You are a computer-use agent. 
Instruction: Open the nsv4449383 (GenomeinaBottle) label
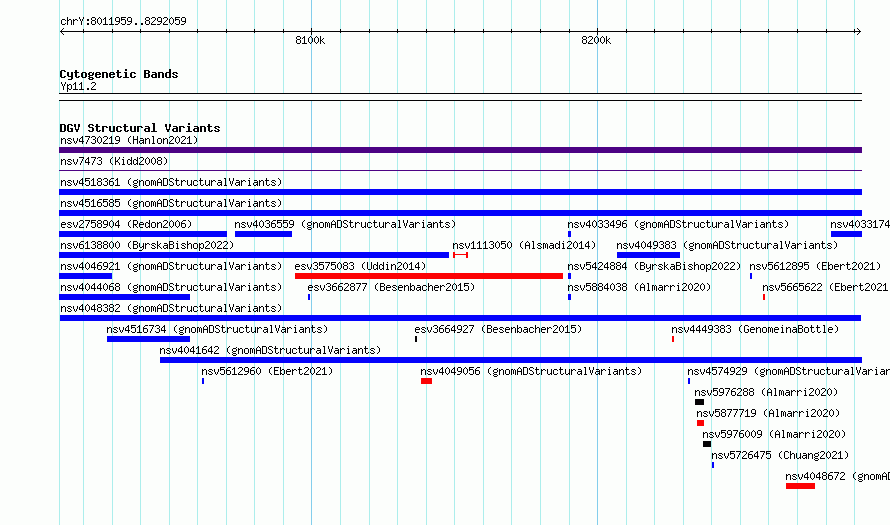coord(755,329)
